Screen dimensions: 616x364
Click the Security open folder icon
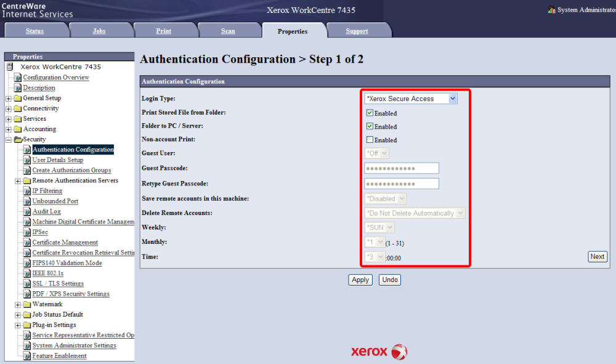[18, 139]
